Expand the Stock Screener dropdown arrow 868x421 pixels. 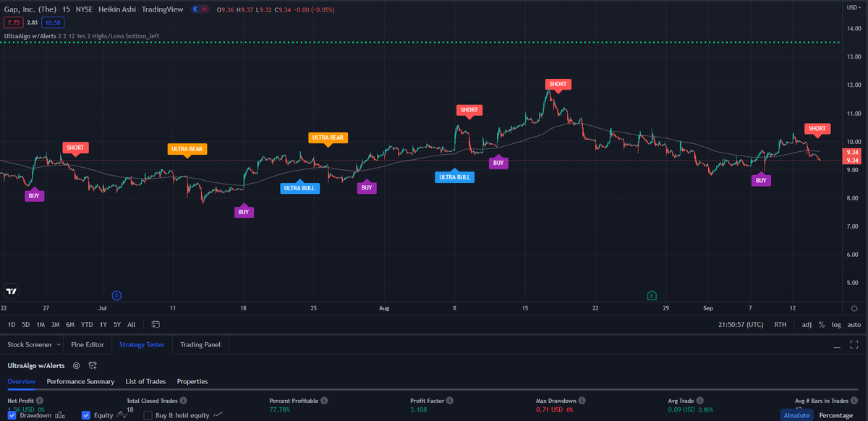[58, 344]
